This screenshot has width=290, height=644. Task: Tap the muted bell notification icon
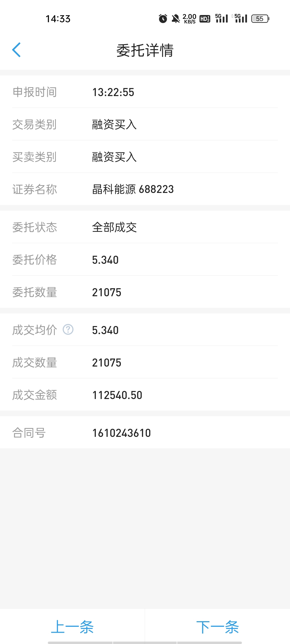[176, 19]
